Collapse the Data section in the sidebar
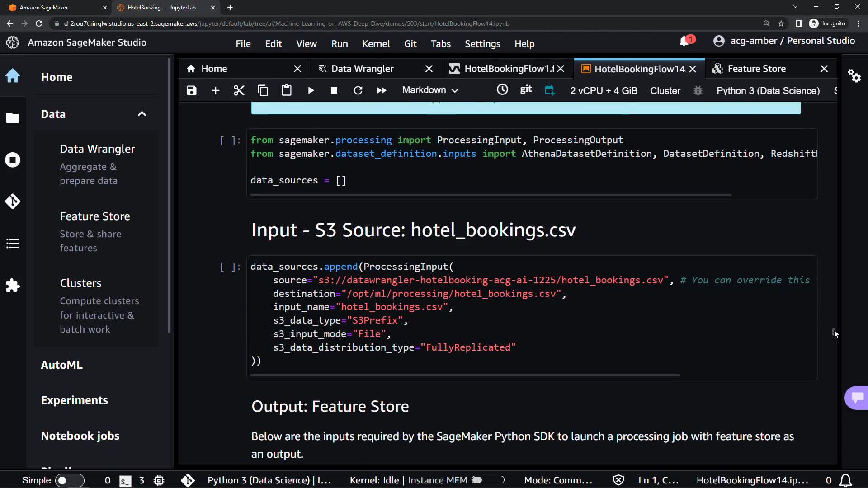This screenshot has height=488, width=868. pos(142,114)
